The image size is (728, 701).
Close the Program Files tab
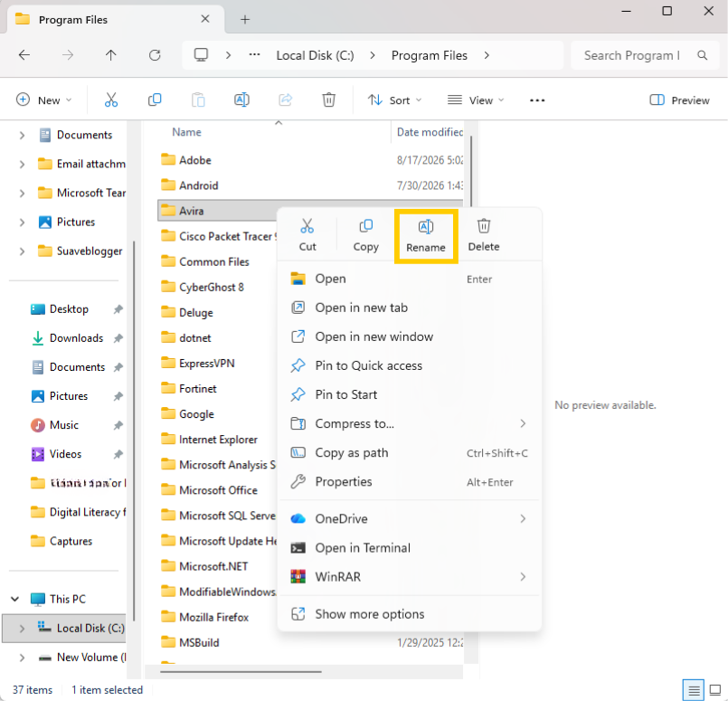click(x=205, y=19)
